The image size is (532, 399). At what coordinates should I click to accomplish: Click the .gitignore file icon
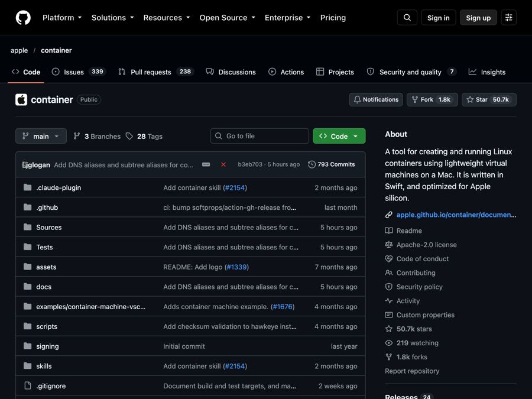27,386
